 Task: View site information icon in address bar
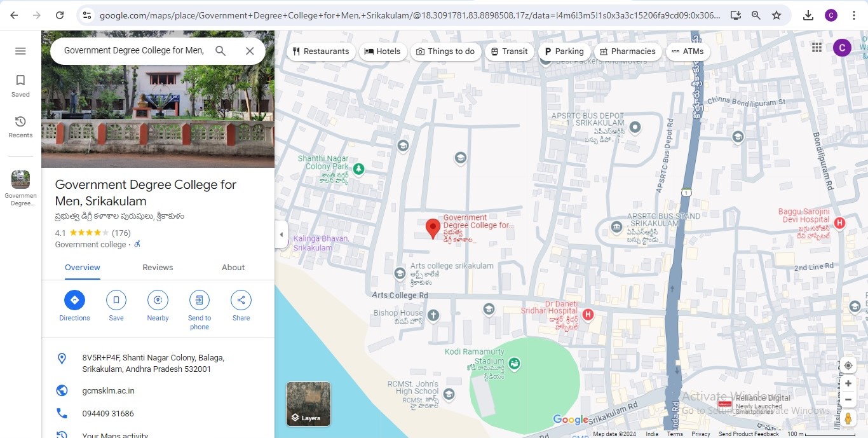point(87,15)
